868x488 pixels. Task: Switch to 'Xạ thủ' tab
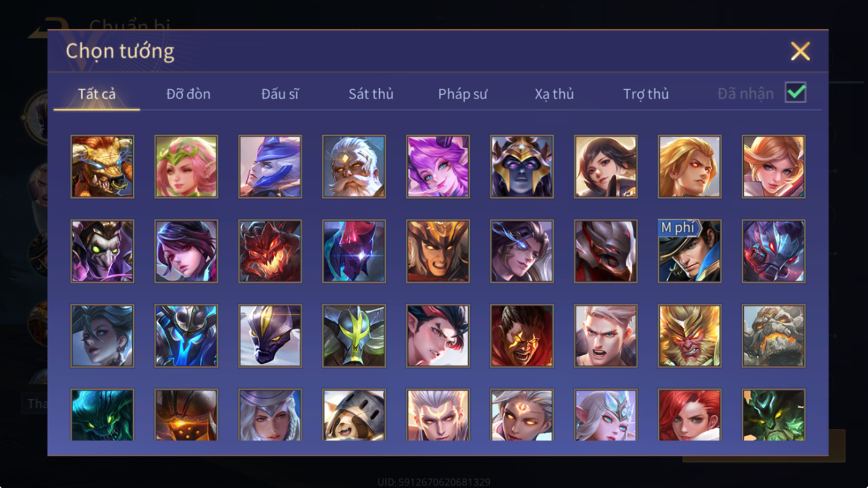pyautogui.click(x=554, y=94)
